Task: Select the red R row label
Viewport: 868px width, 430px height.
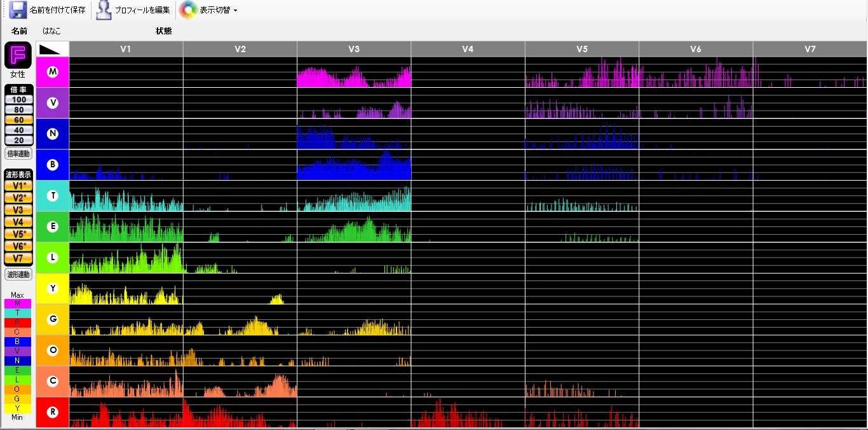Action: (x=53, y=412)
